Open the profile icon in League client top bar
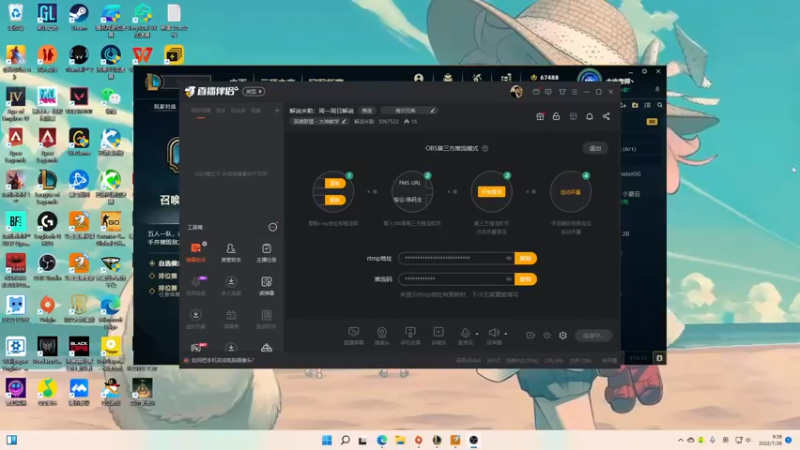The image size is (800, 450). pyautogui.click(x=419, y=78)
